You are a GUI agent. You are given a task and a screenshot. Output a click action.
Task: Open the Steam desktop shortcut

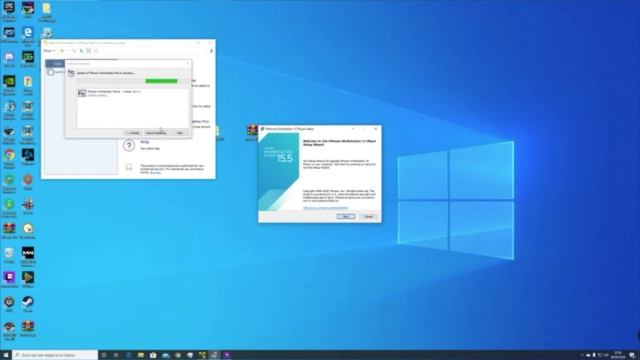tap(28, 304)
